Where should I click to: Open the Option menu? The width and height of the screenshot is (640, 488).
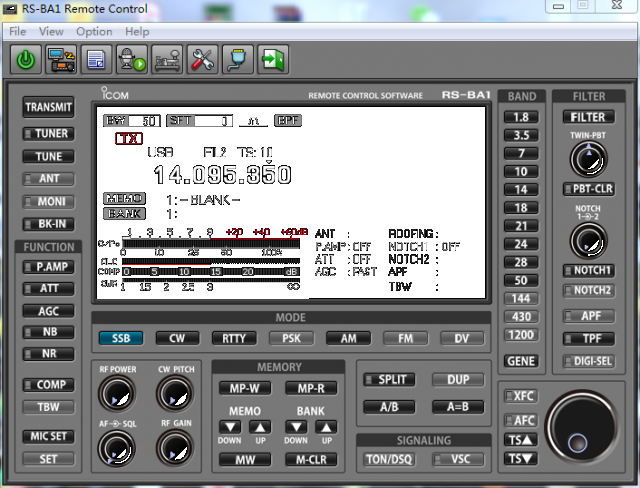pos(94,31)
